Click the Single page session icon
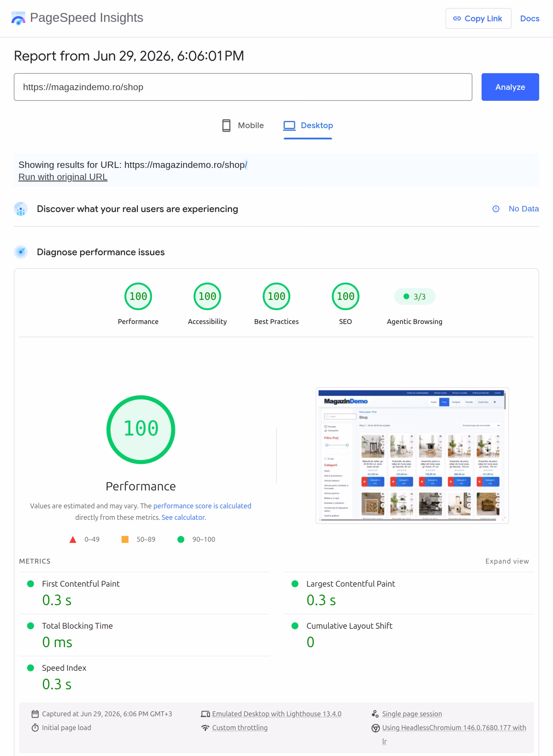This screenshot has height=756, width=553. [x=375, y=714]
